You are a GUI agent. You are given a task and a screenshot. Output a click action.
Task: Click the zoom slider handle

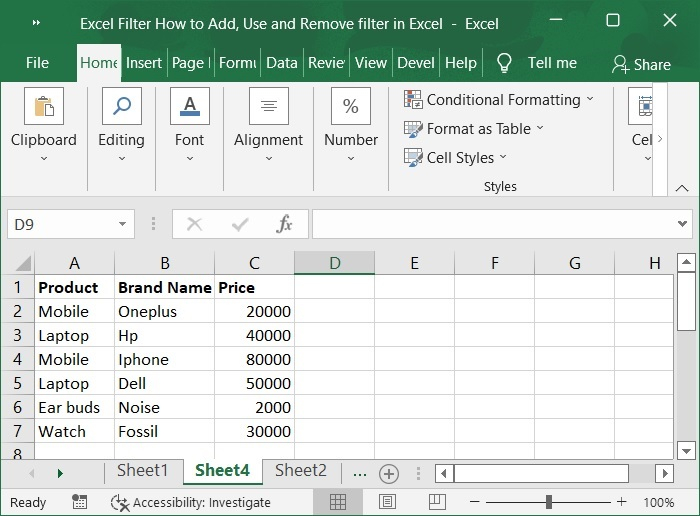549,502
